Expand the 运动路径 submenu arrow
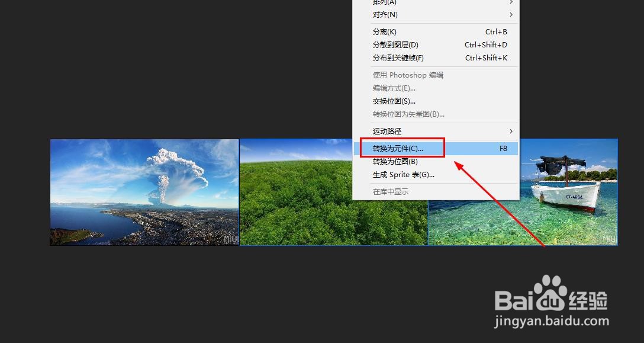Viewport: 644px width, 343px height. tap(511, 131)
